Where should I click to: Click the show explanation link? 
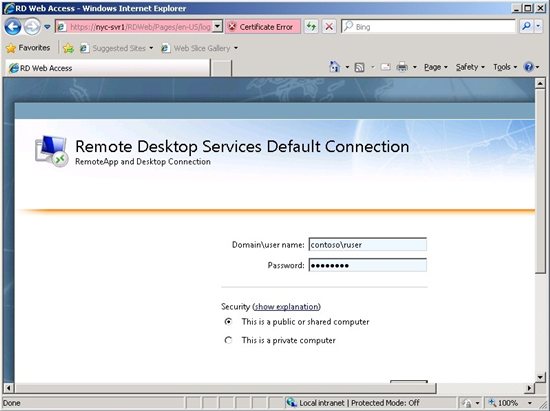coord(286,306)
